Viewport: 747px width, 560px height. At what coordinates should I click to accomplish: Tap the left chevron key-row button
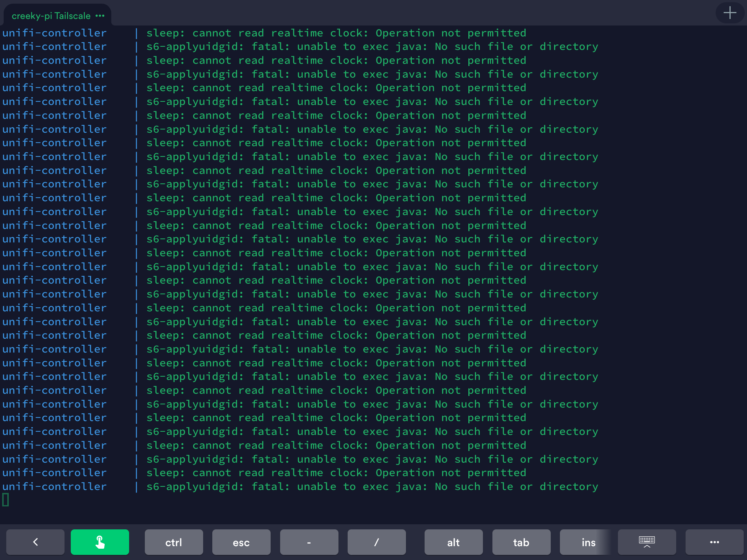(35, 542)
